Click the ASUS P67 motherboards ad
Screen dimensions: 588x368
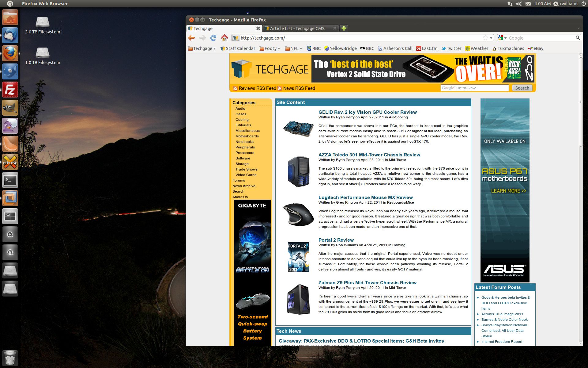pyautogui.click(x=505, y=190)
